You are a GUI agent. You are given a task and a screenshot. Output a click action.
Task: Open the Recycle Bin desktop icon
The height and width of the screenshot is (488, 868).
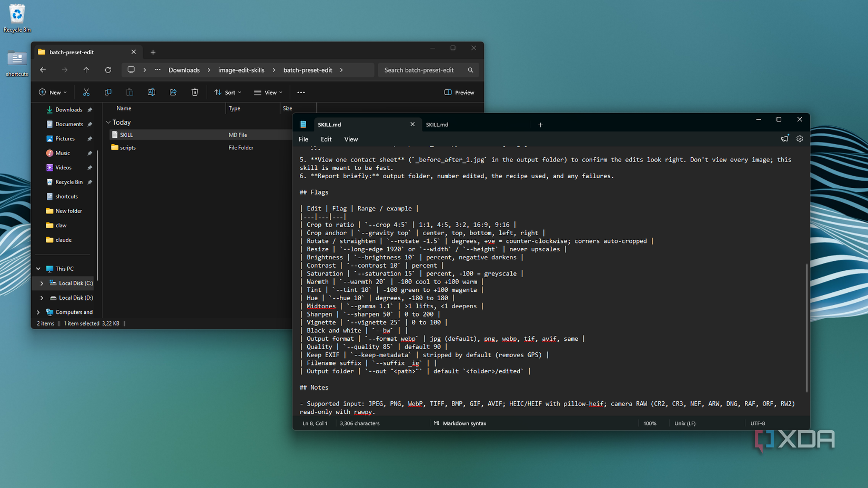[17, 18]
